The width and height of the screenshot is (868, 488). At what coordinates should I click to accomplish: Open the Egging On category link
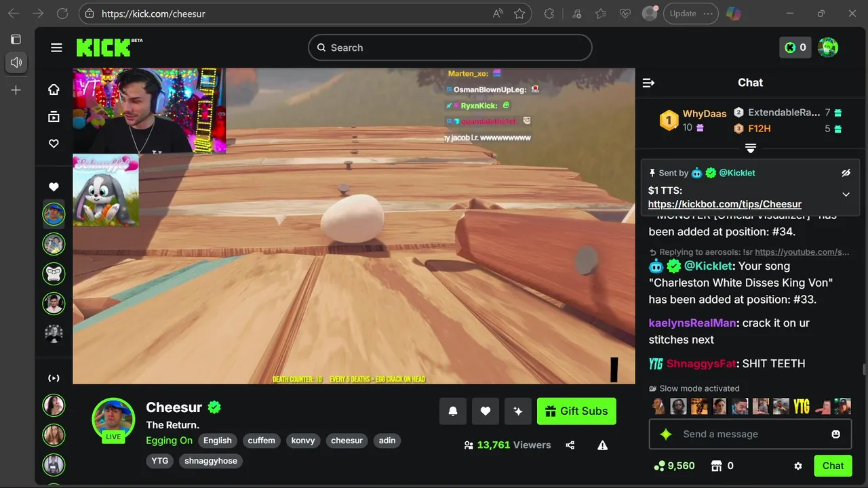pyautogui.click(x=170, y=441)
